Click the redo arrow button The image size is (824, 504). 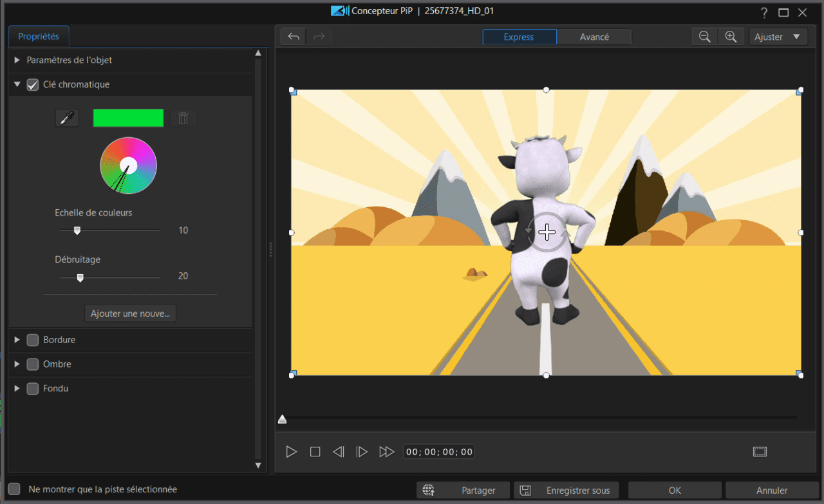click(319, 37)
